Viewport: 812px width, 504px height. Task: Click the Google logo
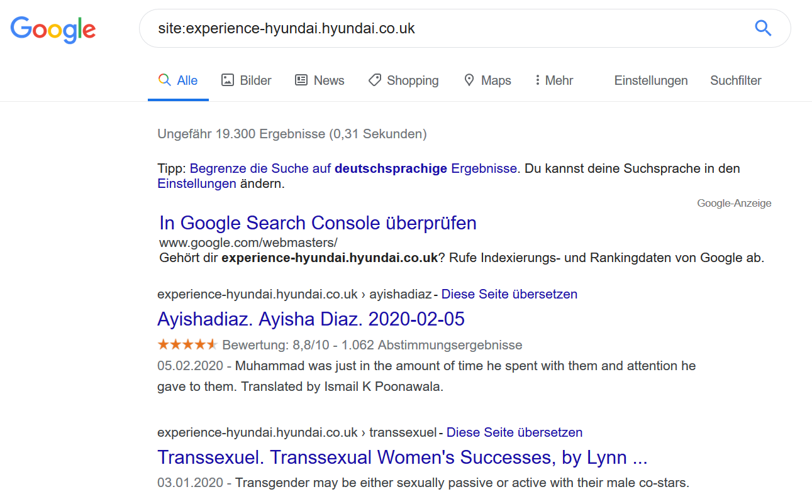tap(53, 29)
